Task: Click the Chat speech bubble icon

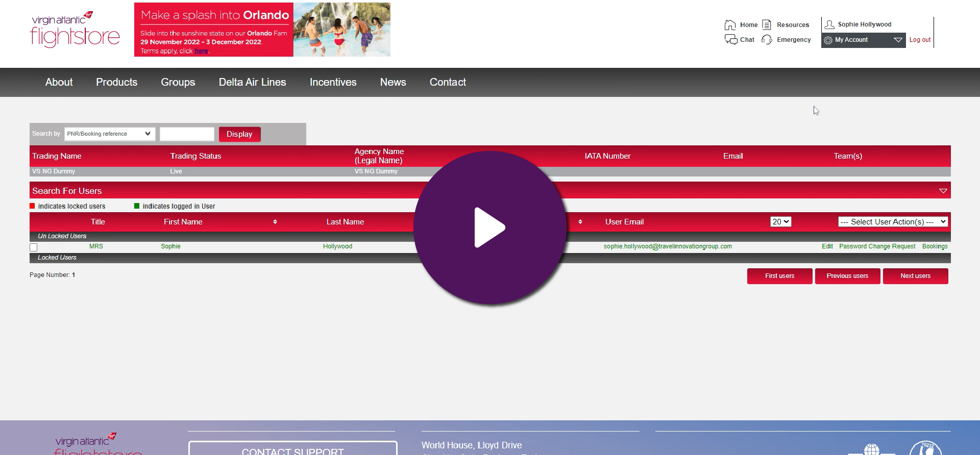Action: pos(730,39)
